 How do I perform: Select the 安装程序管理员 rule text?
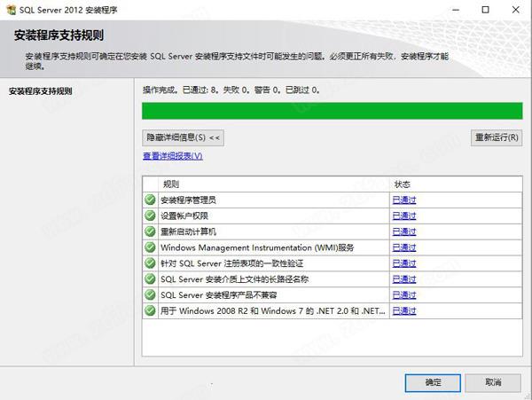188,200
